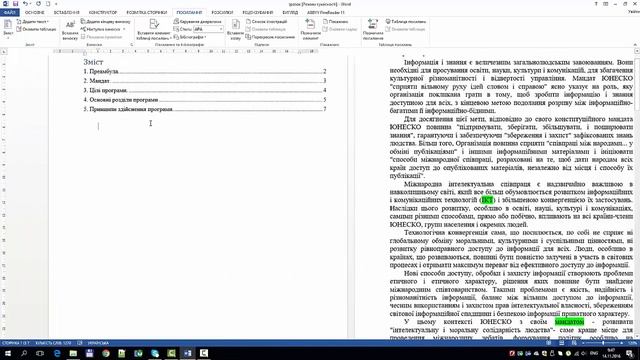Click Додати текст in contents group
640x360 pixels.
coord(33,22)
